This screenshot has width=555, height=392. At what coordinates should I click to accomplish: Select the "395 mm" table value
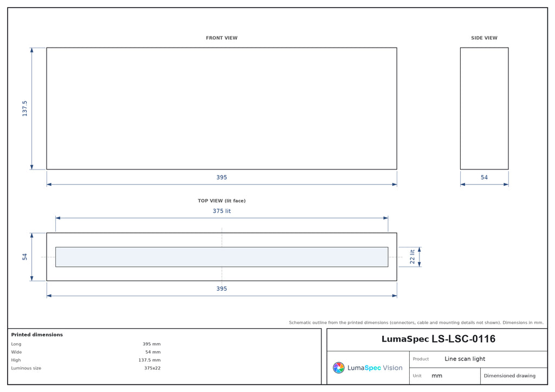(152, 344)
